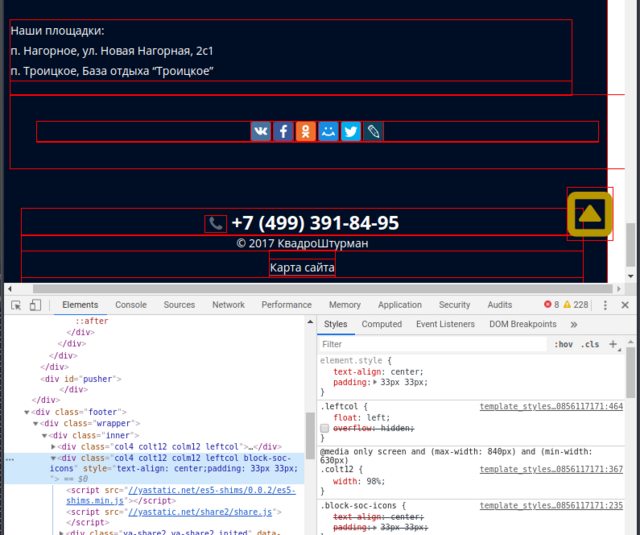Toggle the .cls class editor
This screenshot has width=640, height=535.
click(x=591, y=344)
